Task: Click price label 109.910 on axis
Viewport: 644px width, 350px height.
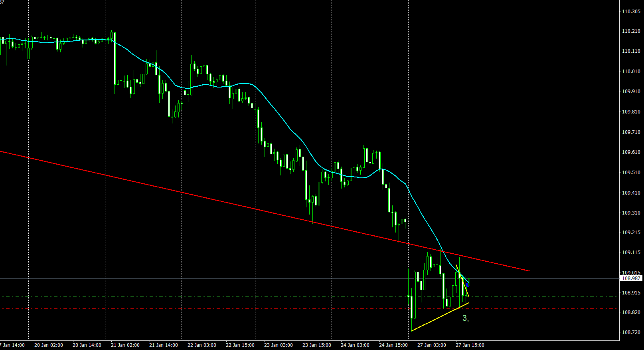Action: point(631,91)
